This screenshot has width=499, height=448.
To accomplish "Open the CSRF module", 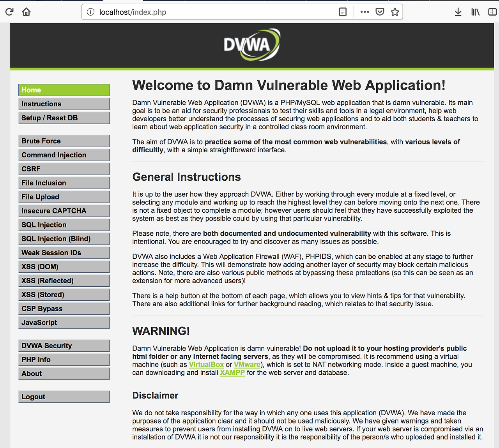I will point(64,169).
